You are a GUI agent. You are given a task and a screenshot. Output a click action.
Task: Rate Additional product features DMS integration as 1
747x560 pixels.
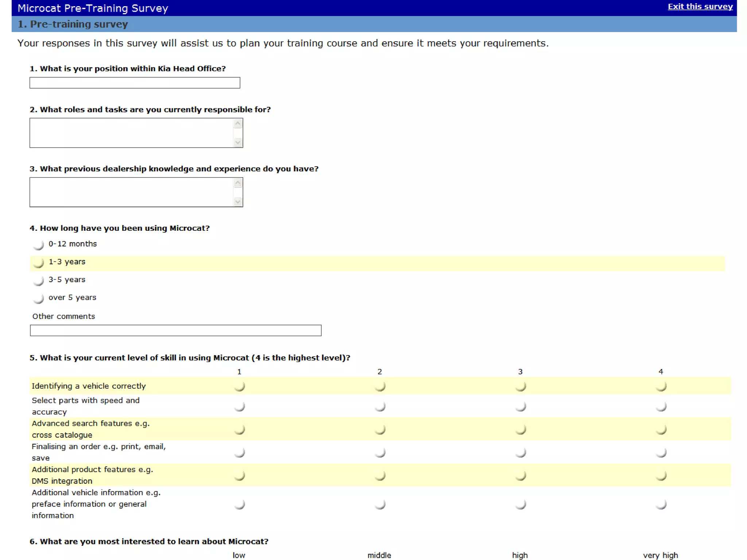240,475
